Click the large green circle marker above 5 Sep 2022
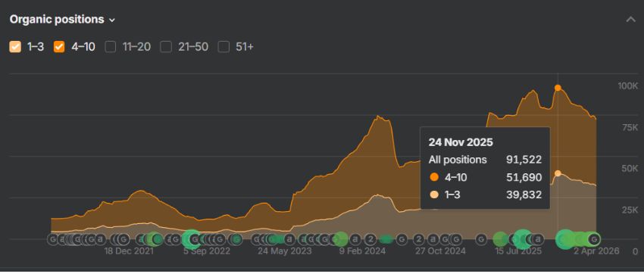The image size is (644, 280). (x=192, y=239)
